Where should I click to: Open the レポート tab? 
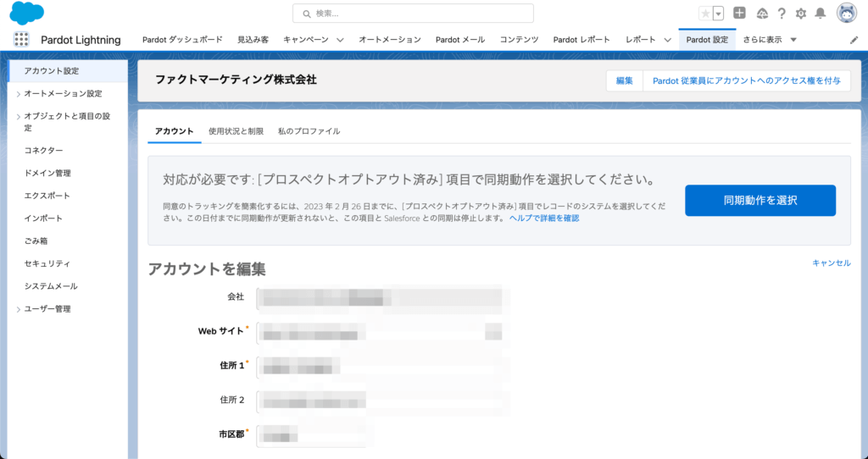pos(641,40)
